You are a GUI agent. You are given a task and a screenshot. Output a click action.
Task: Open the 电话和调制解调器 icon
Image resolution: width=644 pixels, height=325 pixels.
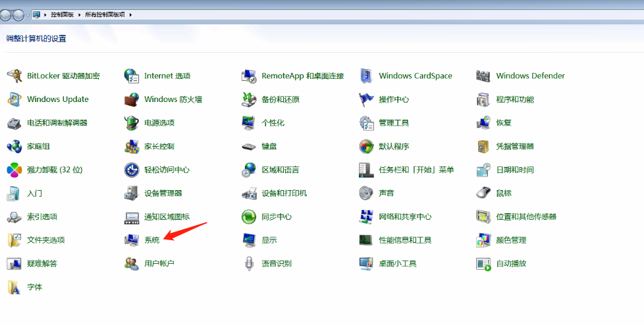click(x=14, y=122)
